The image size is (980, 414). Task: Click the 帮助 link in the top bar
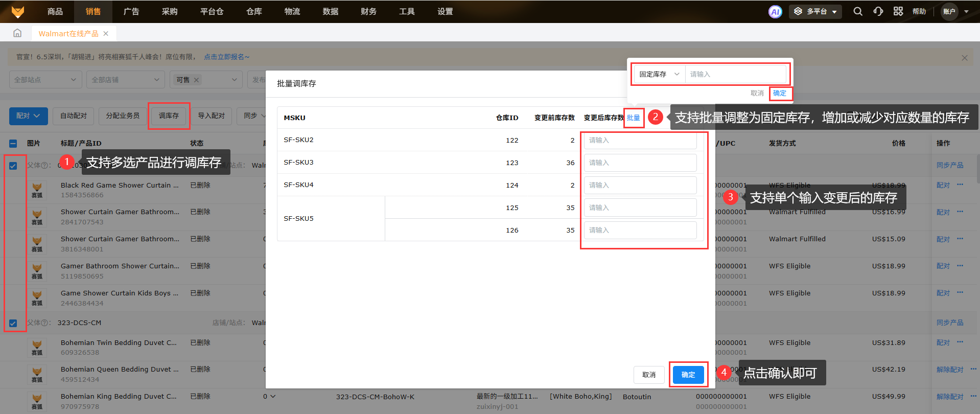click(x=919, y=11)
